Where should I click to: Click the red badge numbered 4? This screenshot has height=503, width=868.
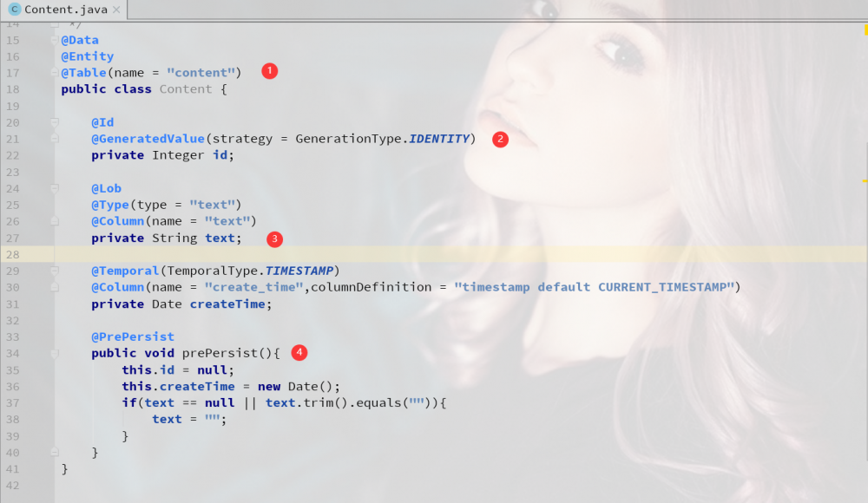point(299,352)
